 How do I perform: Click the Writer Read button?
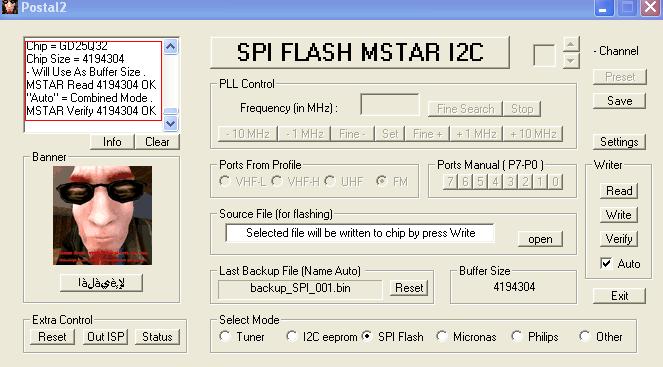[619, 191]
